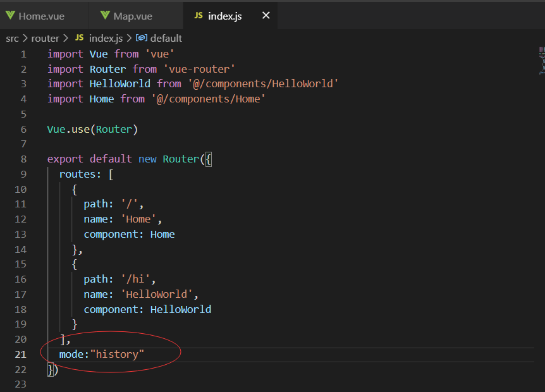
Task: Expand the chevron after router breadcrumb
Action: coord(66,38)
